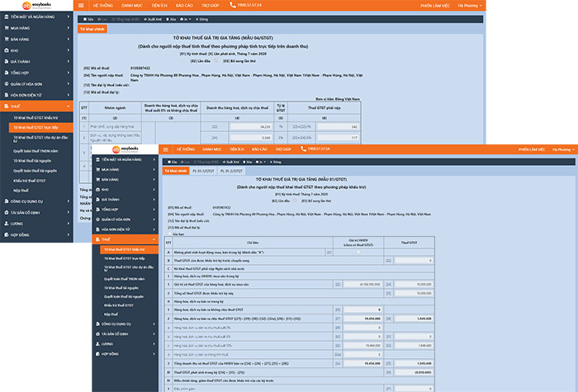Tick the [21] checkbox in row A of the front form
This screenshot has width=578, height=392.
click(x=358, y=252)
